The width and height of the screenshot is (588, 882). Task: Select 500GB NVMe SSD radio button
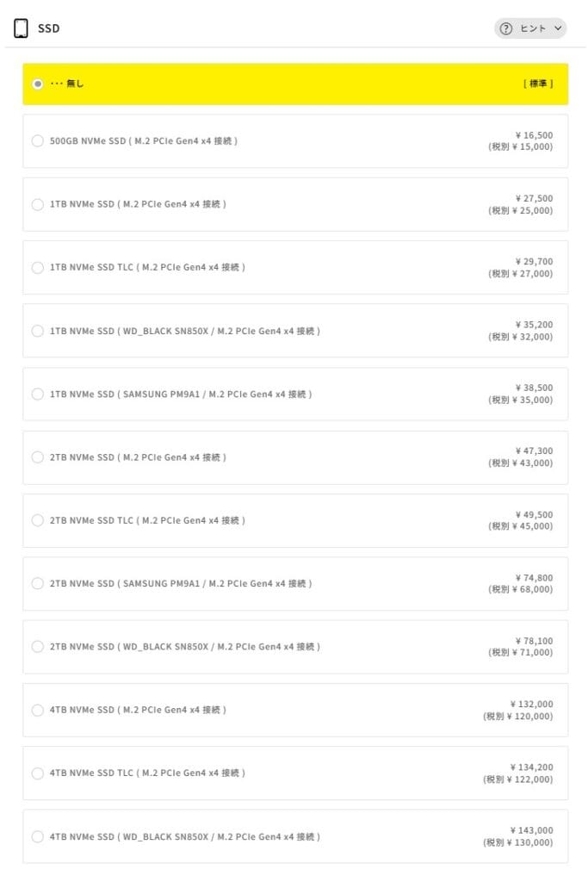[38, 141]
